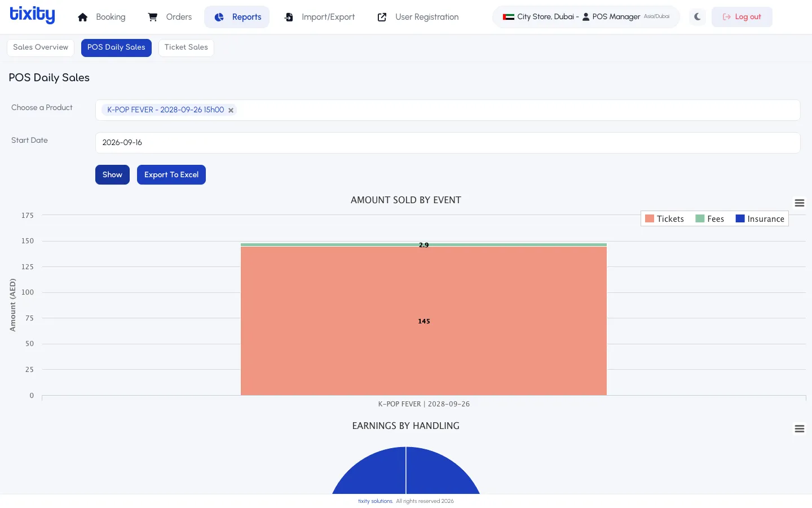The width and height of the screenshot is (812, 508).
Task: Click the Reports pie chart icon
Action: pyautogui.click(x=219, y=17)
